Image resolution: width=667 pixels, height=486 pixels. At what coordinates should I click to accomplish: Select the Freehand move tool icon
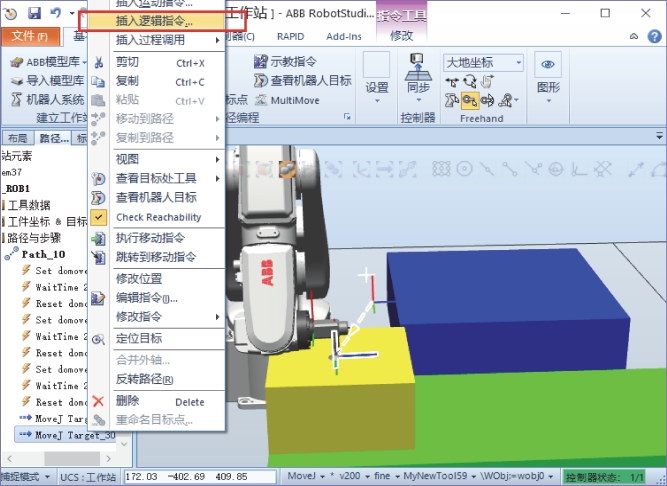(452, 82)
